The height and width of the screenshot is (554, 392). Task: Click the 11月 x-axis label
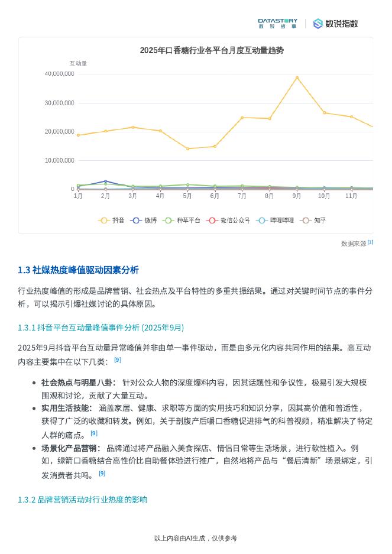coord(351,196)
